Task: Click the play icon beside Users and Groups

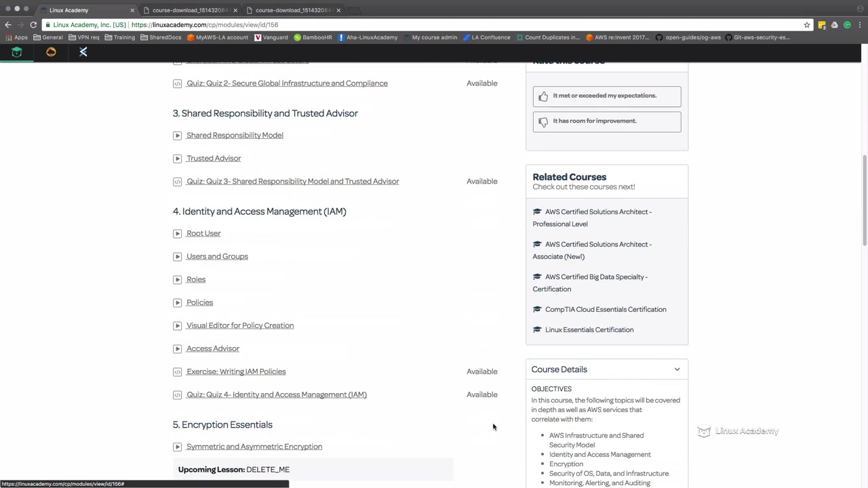Action: click(x=177, y=256)
